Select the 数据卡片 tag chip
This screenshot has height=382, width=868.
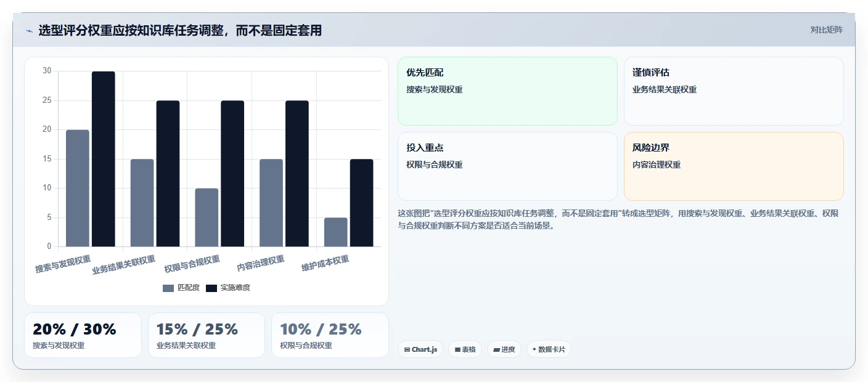pos(549,349)
